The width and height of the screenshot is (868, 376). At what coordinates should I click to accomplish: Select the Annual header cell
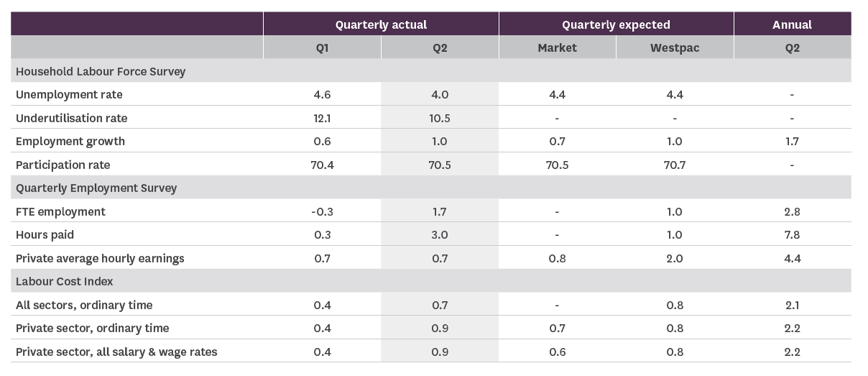click(x=792, y=24)
